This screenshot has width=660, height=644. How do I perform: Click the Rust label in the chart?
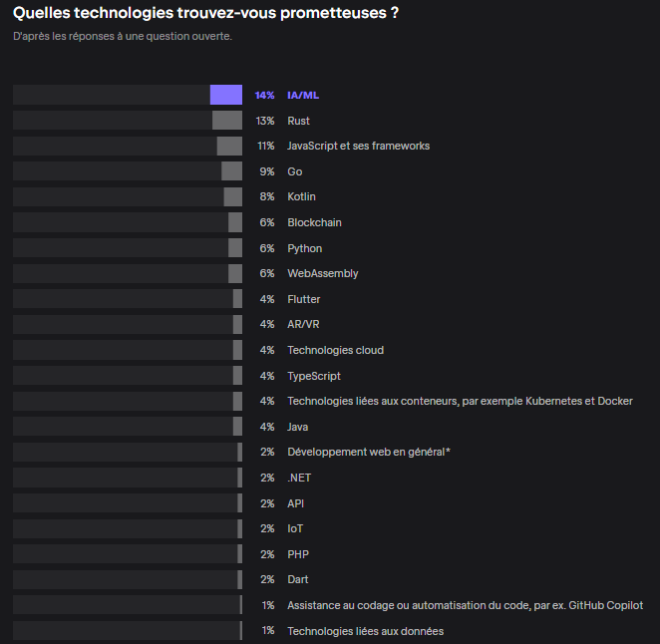pos(298,121)
